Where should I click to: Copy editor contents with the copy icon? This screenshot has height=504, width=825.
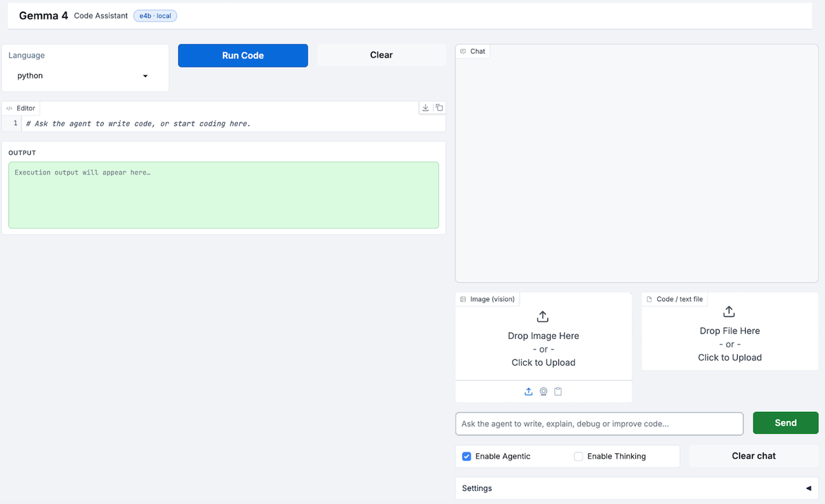pos(439,108)
